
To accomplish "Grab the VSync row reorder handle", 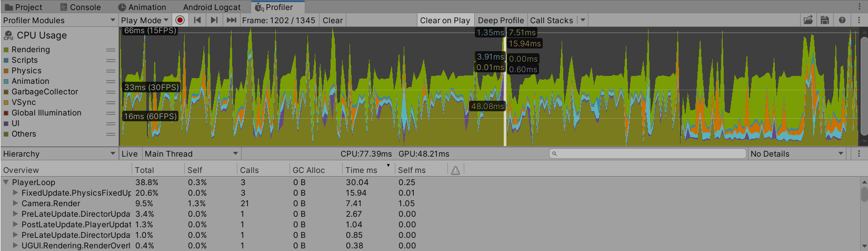I will coord(111,102).
